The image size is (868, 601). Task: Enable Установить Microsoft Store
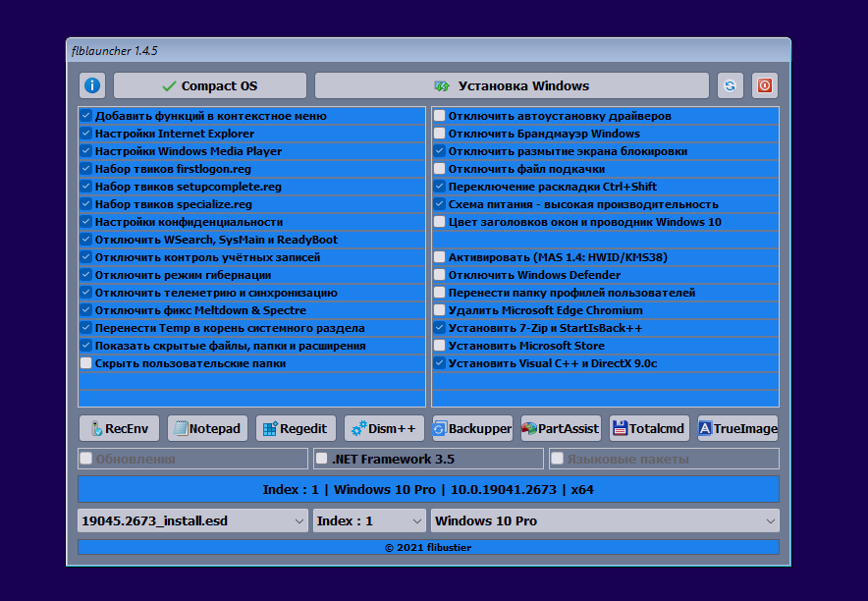440,346
